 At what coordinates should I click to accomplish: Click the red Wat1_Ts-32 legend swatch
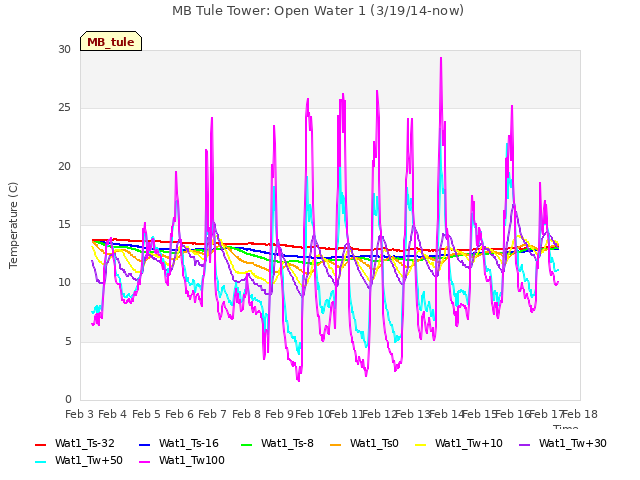click(x=40, y=444)
